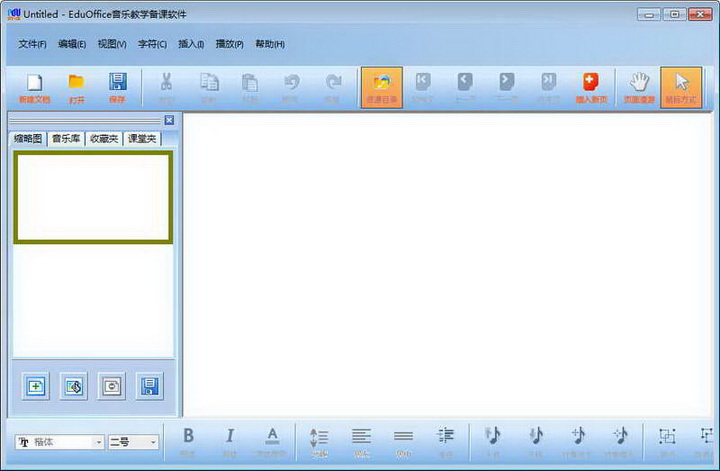Click the 插入新页 (insert new page) icon
The height and width of the screenshot is (471, 720).
tap(591, 87)
